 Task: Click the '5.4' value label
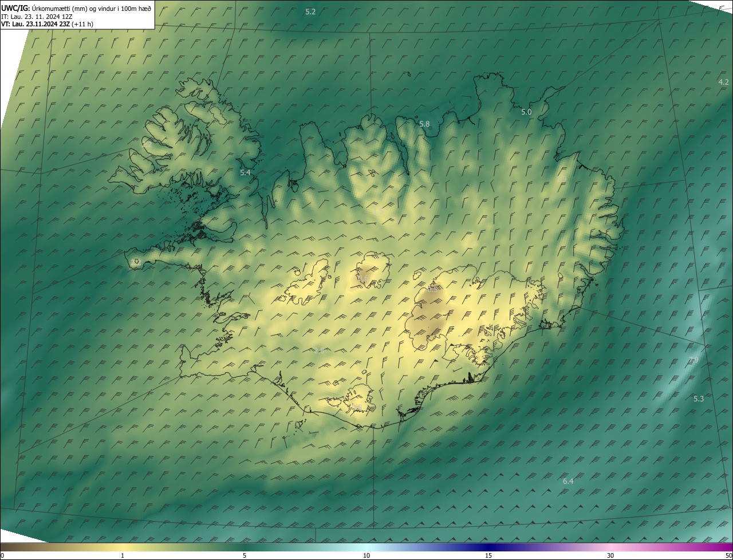(x=245, y=172)
